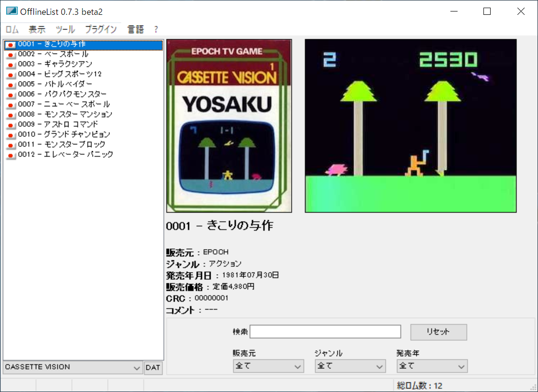This screenshot has height=392, width=538.
Task: Open the 発売年 filter dropdown
Action: [x=432, y=366]
